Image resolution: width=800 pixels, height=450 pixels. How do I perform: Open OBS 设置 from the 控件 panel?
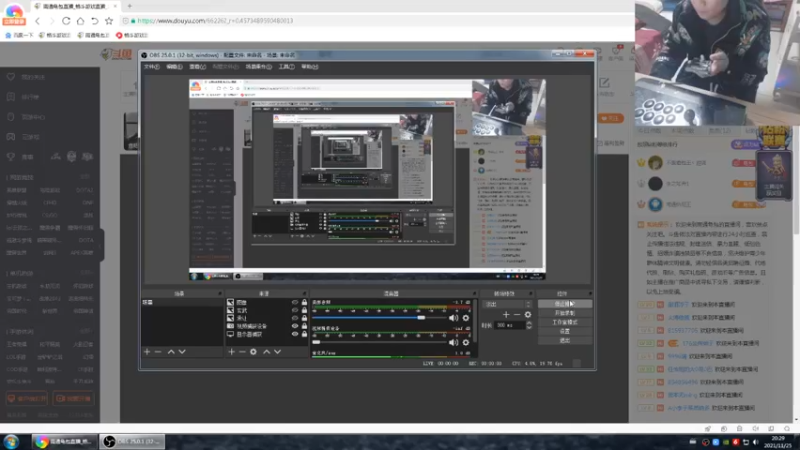coord(565,332)
